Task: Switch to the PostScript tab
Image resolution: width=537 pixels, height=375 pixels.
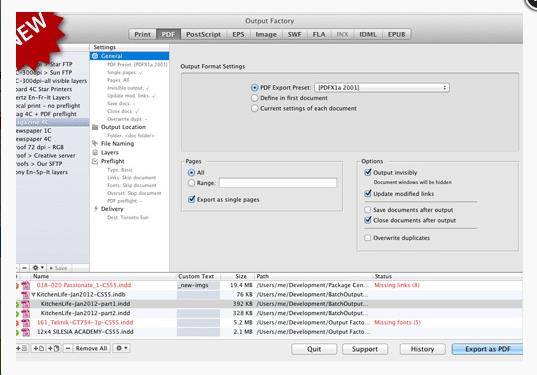Action: pyautogui.click(x=203, y=34)
